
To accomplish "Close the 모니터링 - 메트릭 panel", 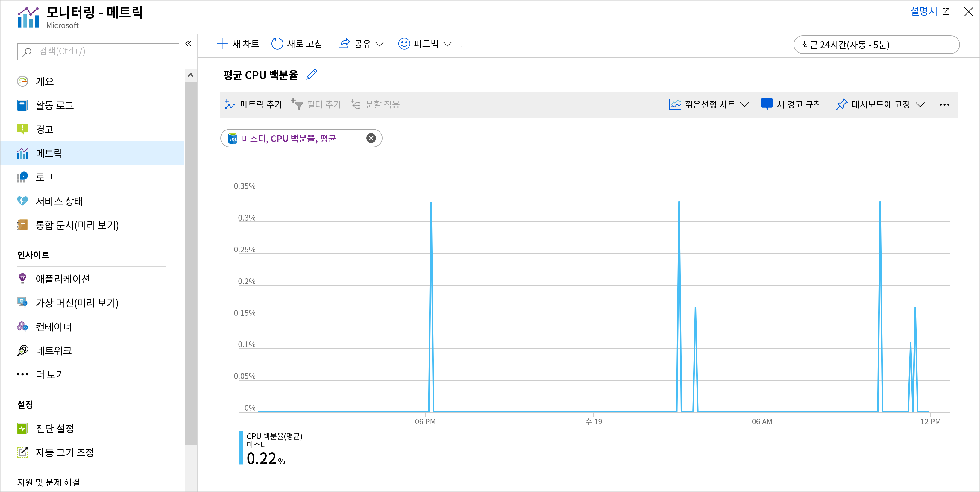I will click(969, 12).
